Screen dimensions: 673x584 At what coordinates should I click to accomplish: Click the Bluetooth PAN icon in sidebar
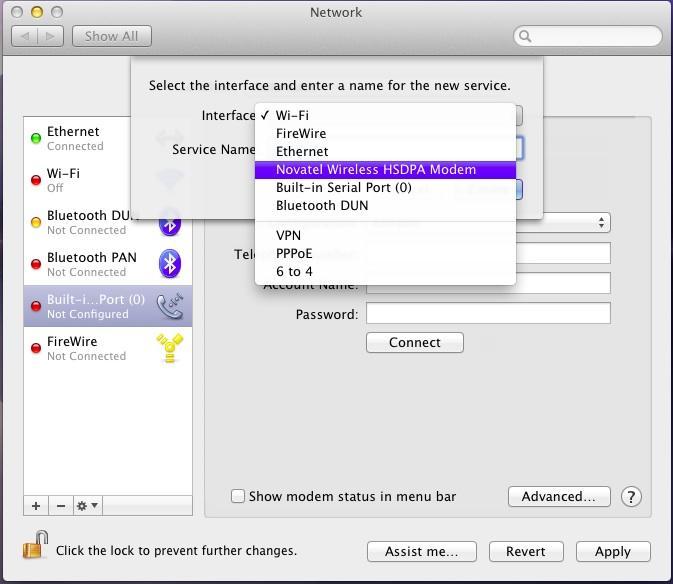coord(170,264)
